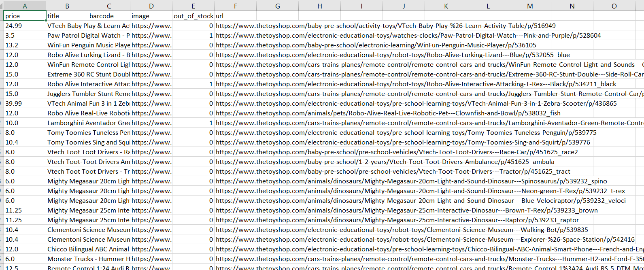The height and width of the screenshot is (270, 644).
Task: Select URL ending in /p/532055_blue
Action: point(393,55)
